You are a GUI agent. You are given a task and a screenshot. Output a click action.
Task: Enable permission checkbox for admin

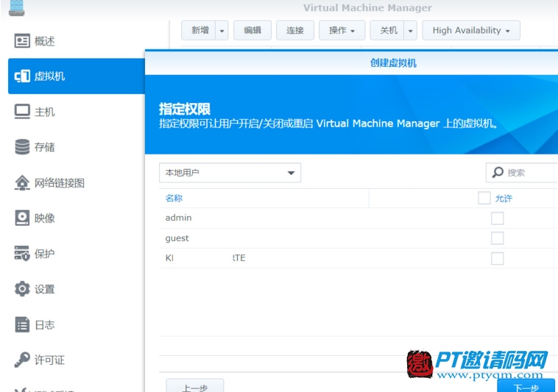pyautogui.click(x=497, y=218)
